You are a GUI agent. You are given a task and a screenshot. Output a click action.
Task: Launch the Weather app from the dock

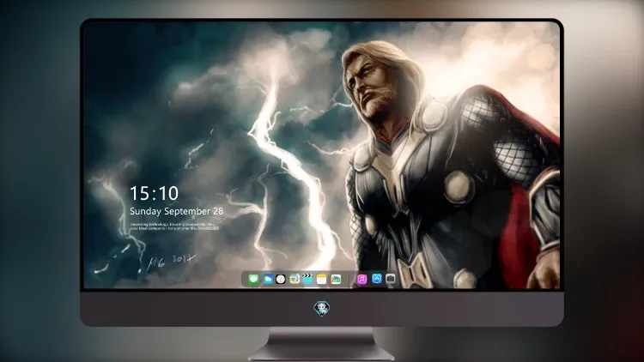coord(267,280)
